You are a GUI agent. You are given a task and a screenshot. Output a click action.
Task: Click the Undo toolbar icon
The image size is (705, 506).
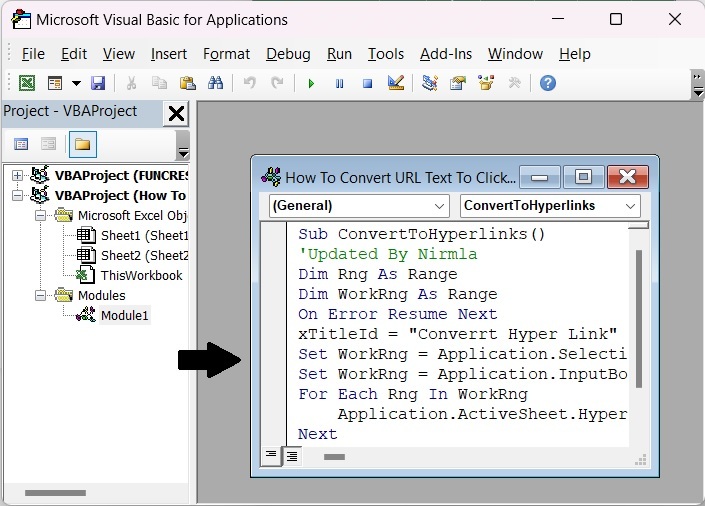(250, 83)
